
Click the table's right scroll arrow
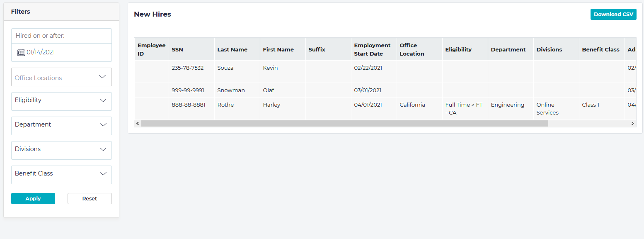[x=633, y=123]
